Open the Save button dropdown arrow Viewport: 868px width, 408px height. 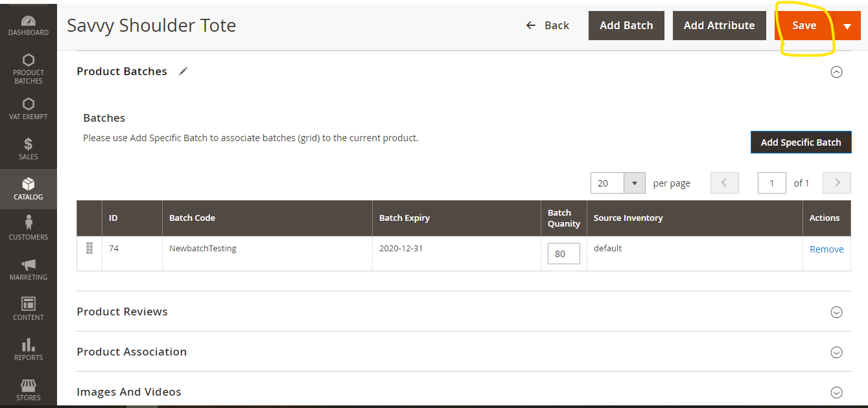(847, 26)
